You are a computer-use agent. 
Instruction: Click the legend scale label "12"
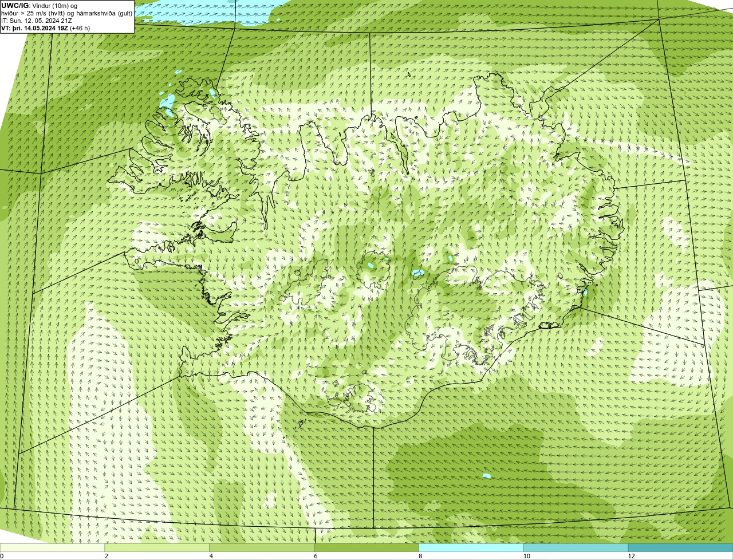(630, 556)
